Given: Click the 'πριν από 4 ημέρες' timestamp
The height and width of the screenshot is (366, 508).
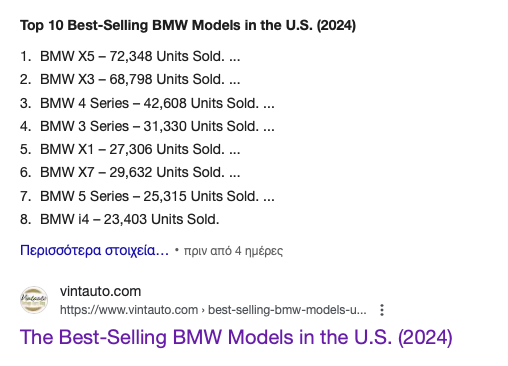Looking at the screenshot, I should (x=233, y=251).
